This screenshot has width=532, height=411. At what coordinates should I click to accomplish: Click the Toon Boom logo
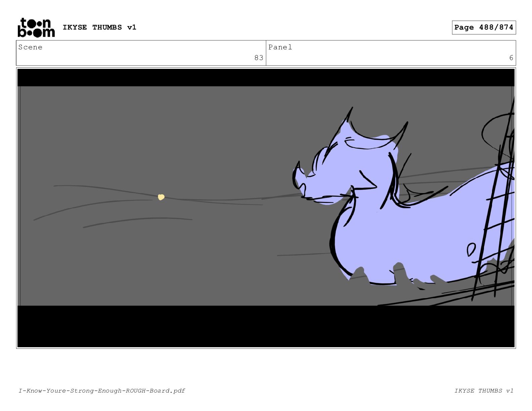click(x=36, y=28)
